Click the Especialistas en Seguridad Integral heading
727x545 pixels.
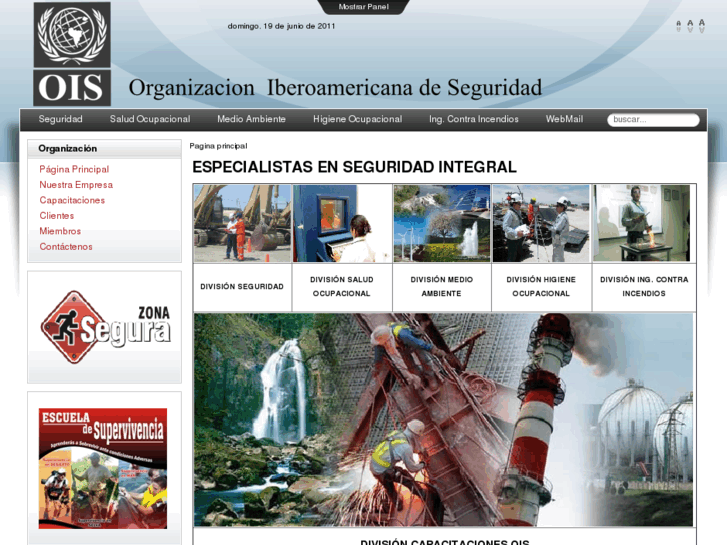click(354, 167)
